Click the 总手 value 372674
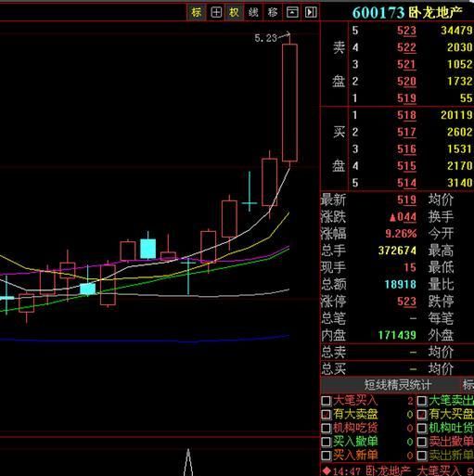This screenshot has width=474, height=476. 397,251
